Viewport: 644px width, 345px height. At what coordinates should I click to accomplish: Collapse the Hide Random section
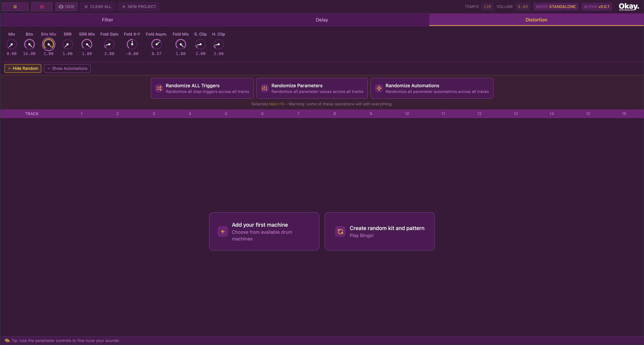pyautogui.click(x=23, y=69)
